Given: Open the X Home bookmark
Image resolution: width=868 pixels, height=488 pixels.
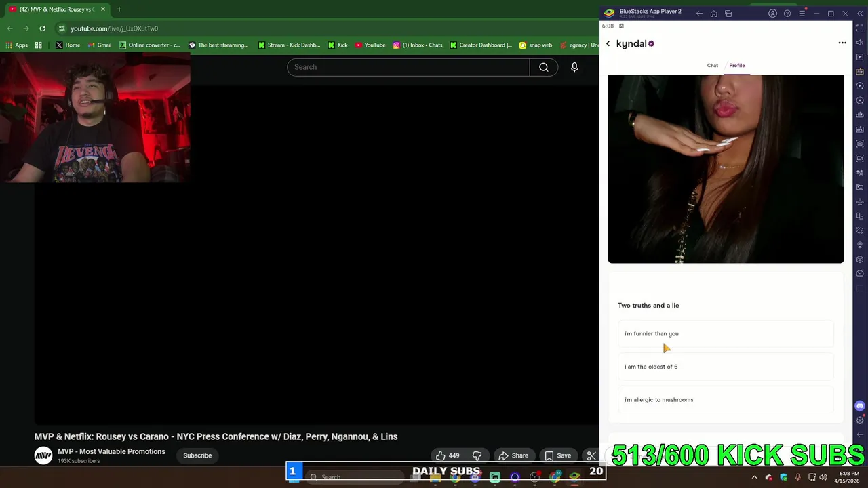Looking at the screenshot, I should (68, 45).
